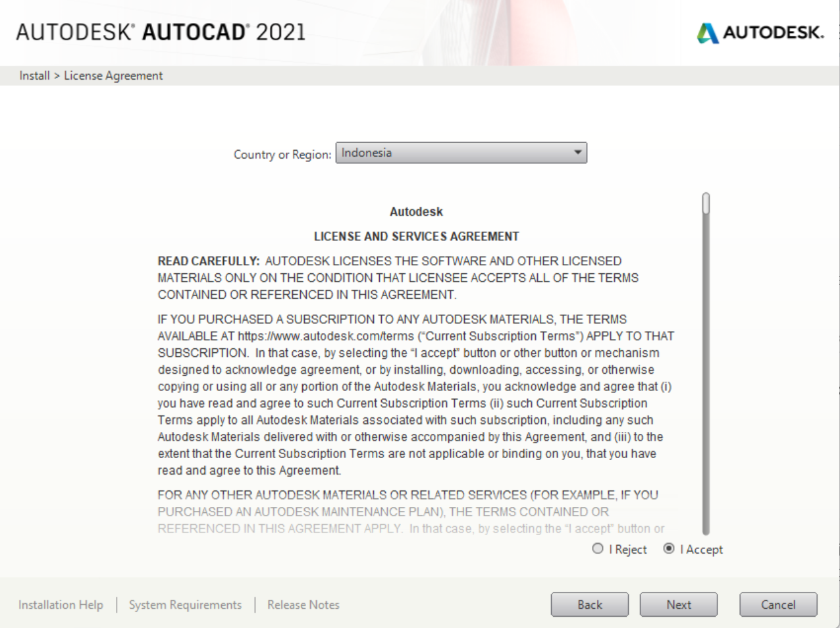Cancel the installation
Viewport: 840px width, 628px height.
[778, 604]
